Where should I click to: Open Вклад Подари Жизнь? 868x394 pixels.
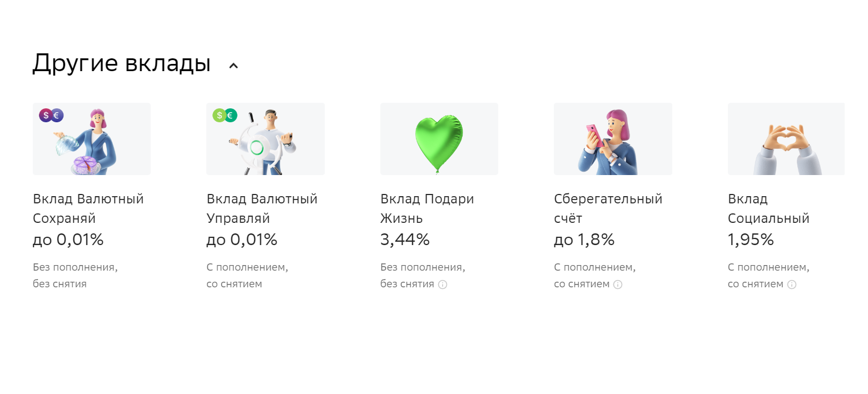[x=426, y=208]
